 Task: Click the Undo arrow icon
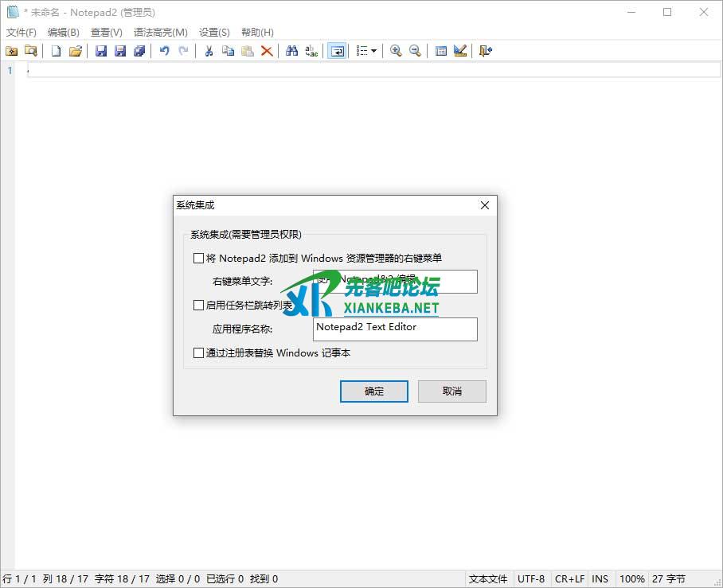[164, 51]
